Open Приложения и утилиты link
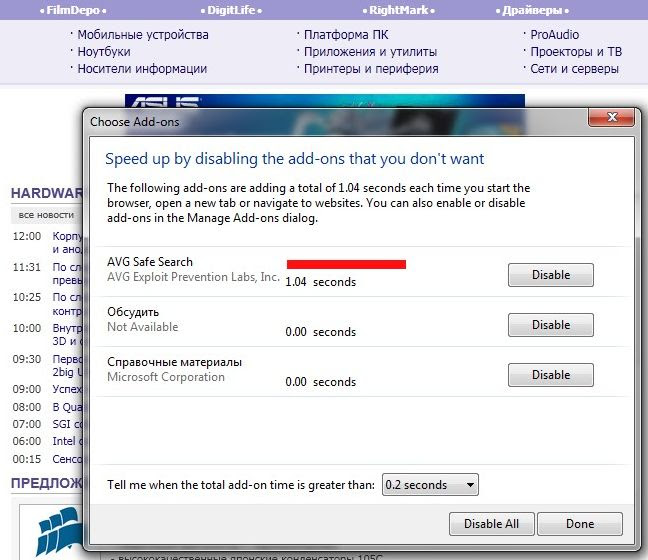 click(370, 52)
